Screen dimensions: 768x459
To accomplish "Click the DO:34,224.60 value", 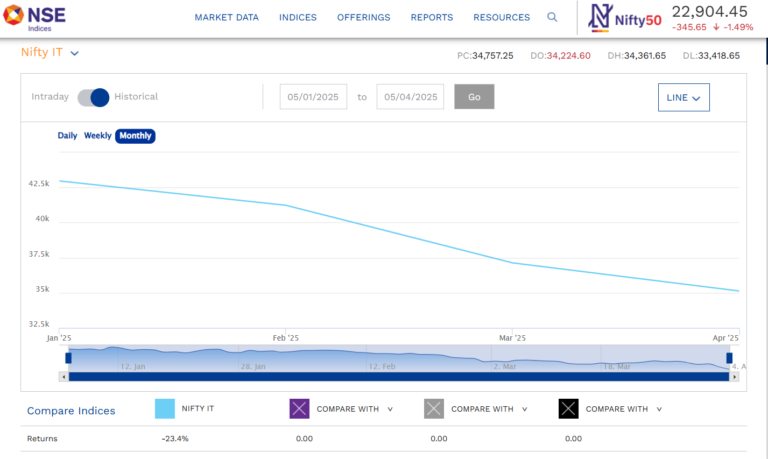I will (x=560, y=56).
